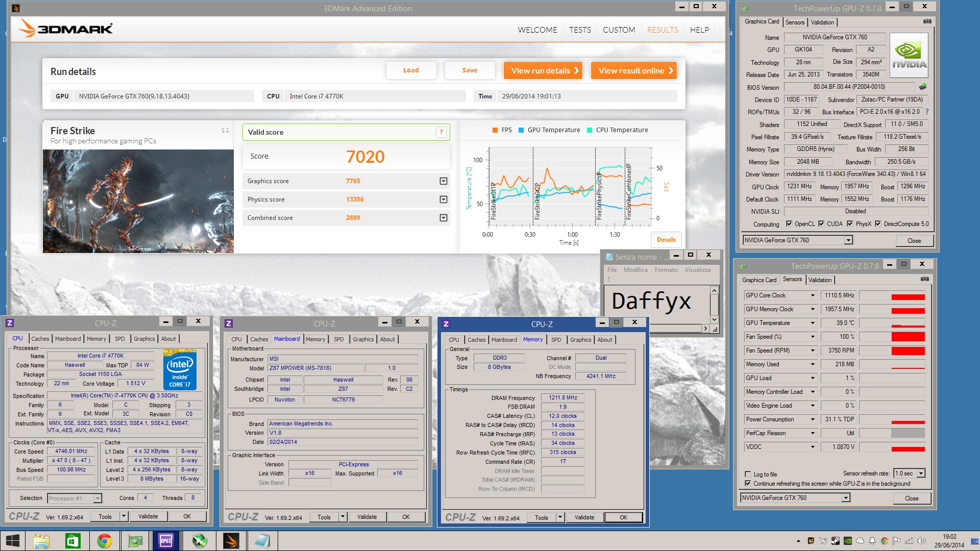Switch to Notepad via its taskbar icon
980x551 pixels.
point(262,541)
